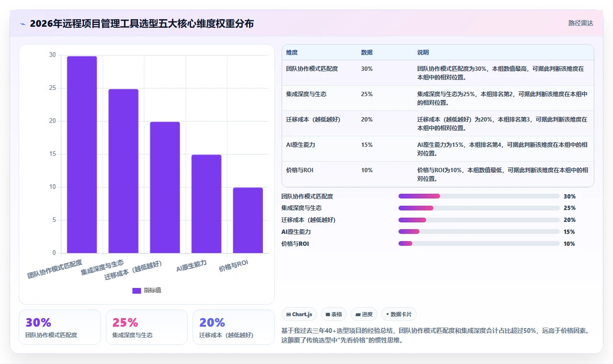Click the 集成深度与生态 bar in chart
The image size is (613, 364).
click(x=124, y=171)
